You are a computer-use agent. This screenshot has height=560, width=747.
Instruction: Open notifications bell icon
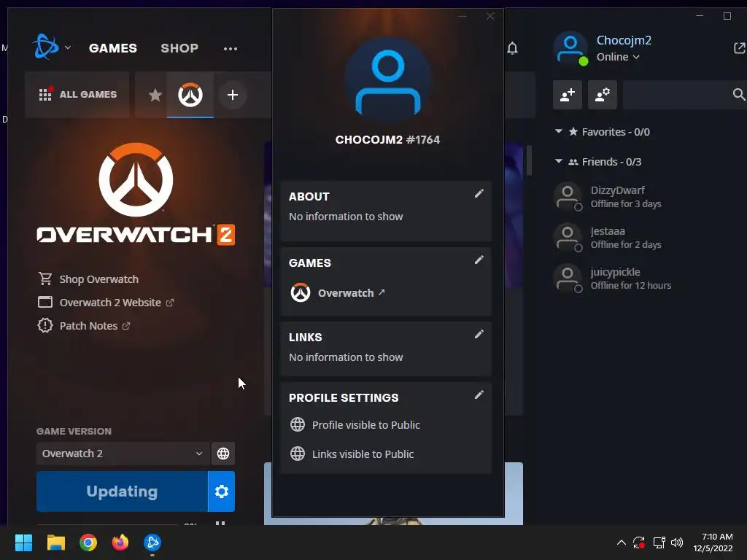click(513, 48)
